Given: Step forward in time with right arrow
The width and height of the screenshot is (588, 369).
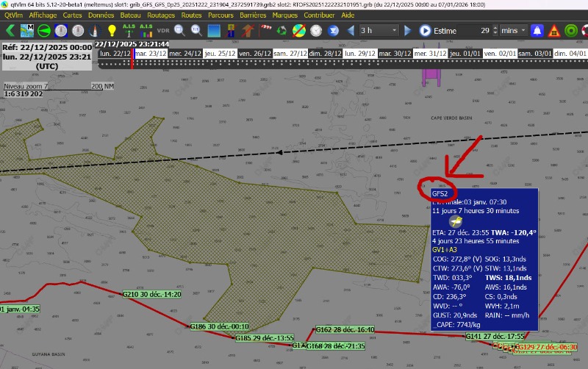Looking at the screenshot, I should (x=409, y=31).
